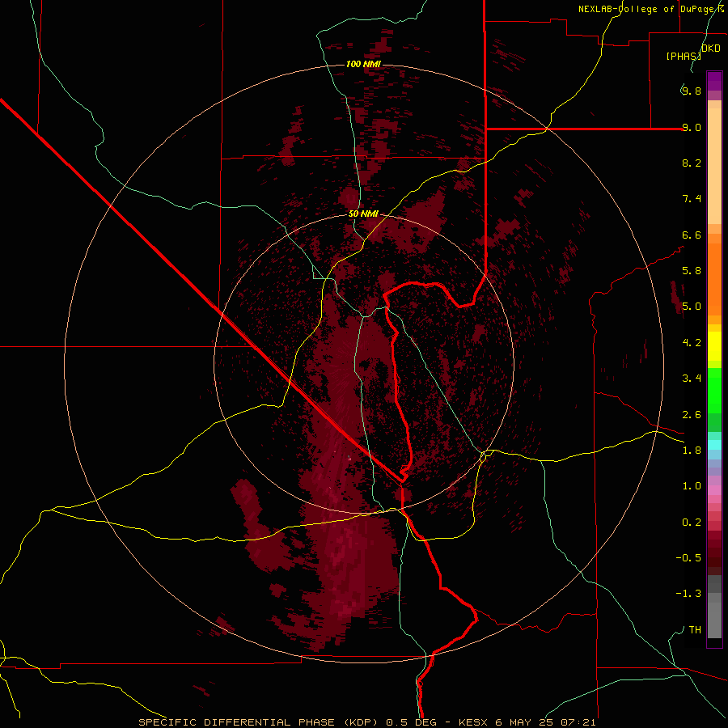Image resolution: width=728 pixels, height=728 pixels.
Task: Click the 6.6 value on the color scale
Action: point(692,235)
